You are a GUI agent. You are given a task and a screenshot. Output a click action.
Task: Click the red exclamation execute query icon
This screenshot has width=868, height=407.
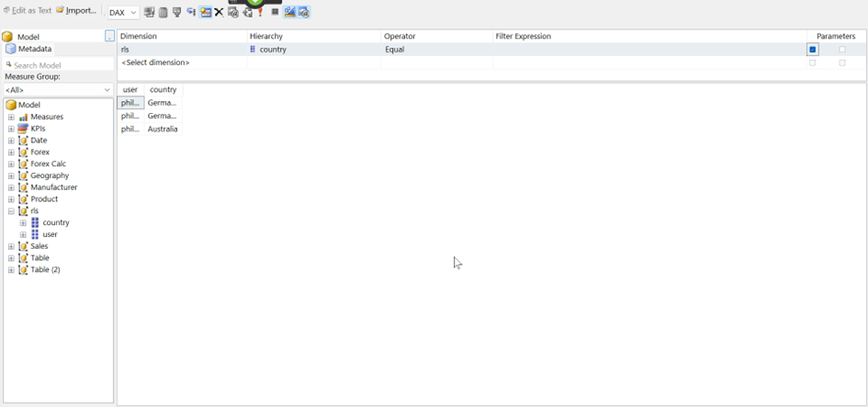tap(261, 13)
